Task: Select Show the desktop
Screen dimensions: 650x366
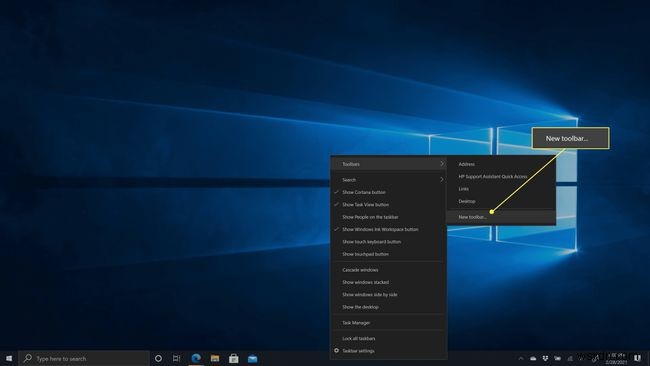Action: pyautogui.click(x=388, y=307)
